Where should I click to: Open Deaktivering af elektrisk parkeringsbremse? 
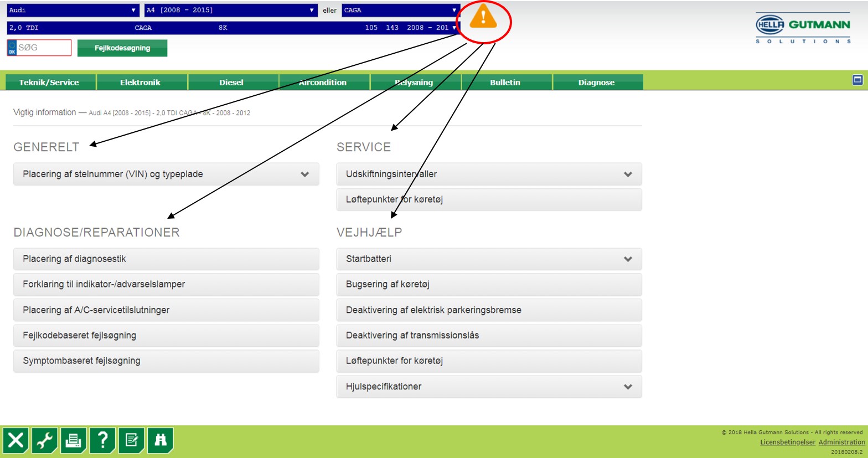click(x=489, y=310)
